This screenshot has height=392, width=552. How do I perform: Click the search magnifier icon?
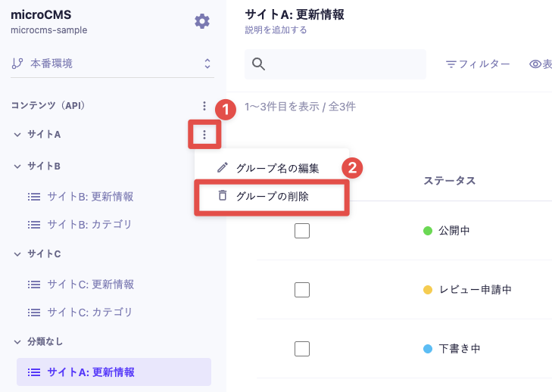tap(258, 64)
